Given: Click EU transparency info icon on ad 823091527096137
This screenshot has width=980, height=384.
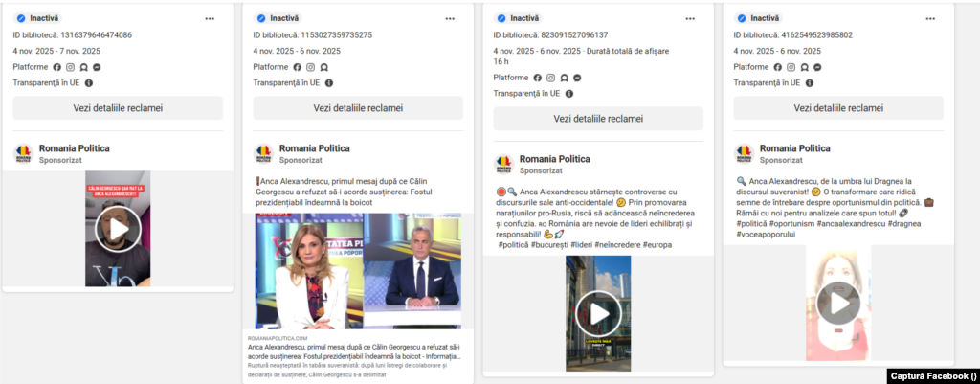Looking at the screenshot, I should [x=568, y=93].
